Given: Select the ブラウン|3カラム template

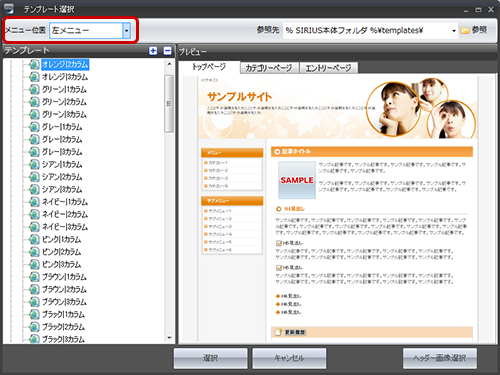Looking at the screenshot, I should pyautogui.click(x=64, y=302).
